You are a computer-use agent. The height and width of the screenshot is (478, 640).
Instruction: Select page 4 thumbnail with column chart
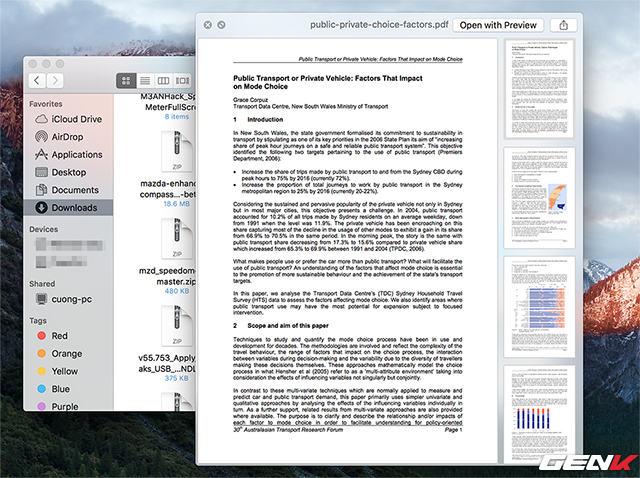pos(539,414)
